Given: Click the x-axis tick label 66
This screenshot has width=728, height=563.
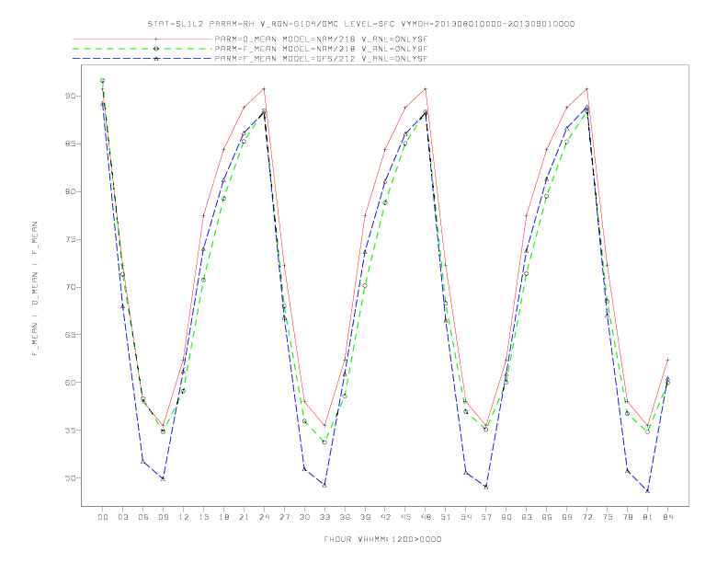Looking at the screenshot, I should pyautogui.click(x=547, y=517).
